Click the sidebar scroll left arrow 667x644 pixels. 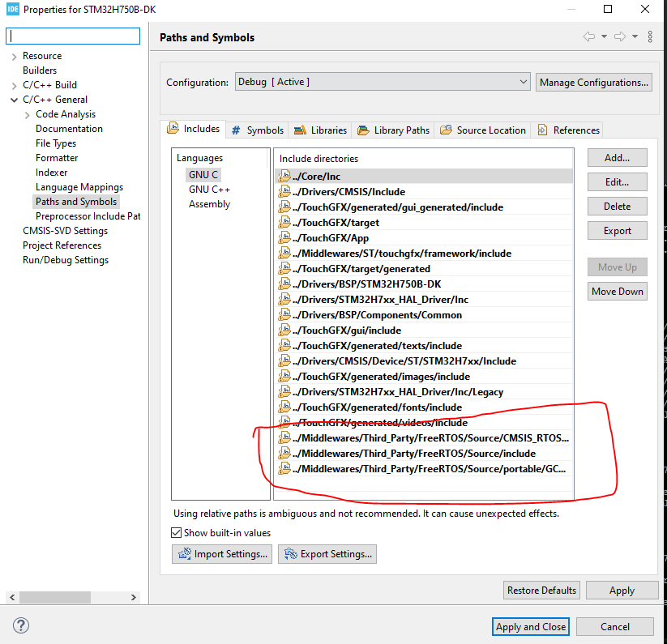(12, 597)
